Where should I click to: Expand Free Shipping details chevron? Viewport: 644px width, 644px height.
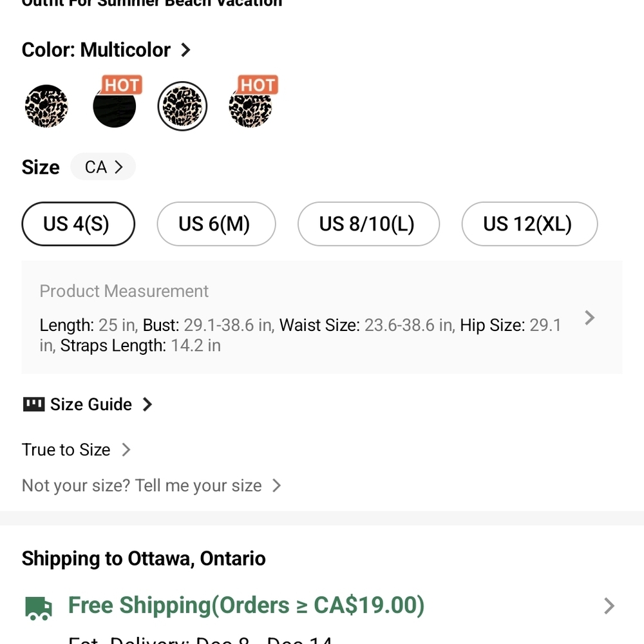point(609,606)
